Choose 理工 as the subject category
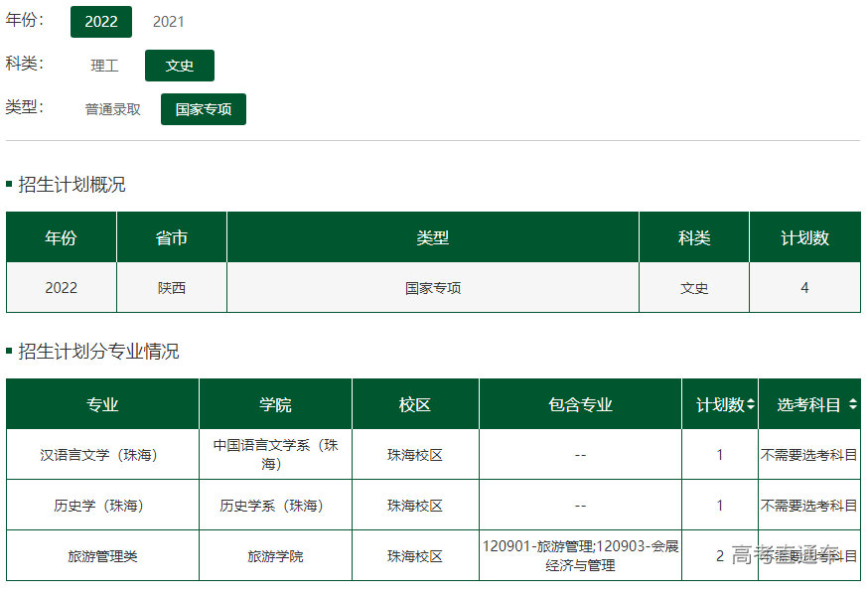Screen dimensions: 868x594 [104, 66]
